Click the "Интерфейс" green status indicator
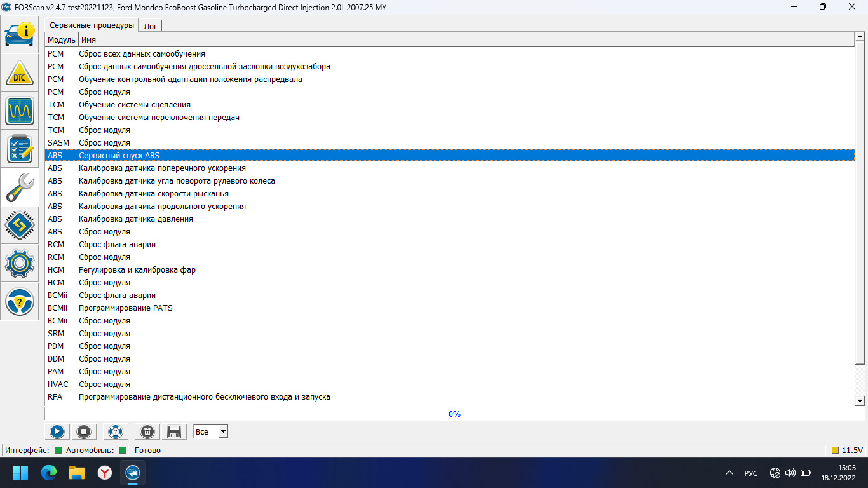The width and height of the screenshot is (868, 488). coord(58,451)
